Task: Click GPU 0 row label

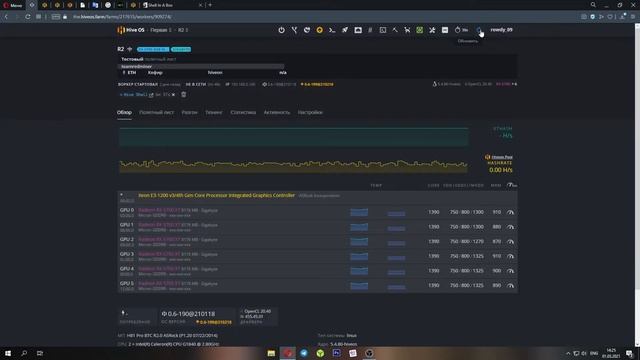Action: [127, 210]
